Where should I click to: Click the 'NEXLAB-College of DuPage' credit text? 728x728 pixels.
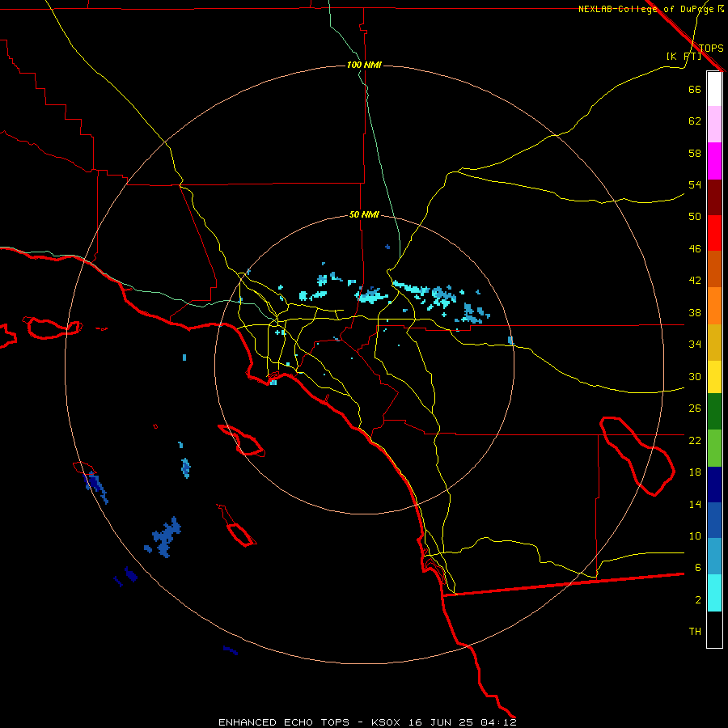[x=647, y=9]
